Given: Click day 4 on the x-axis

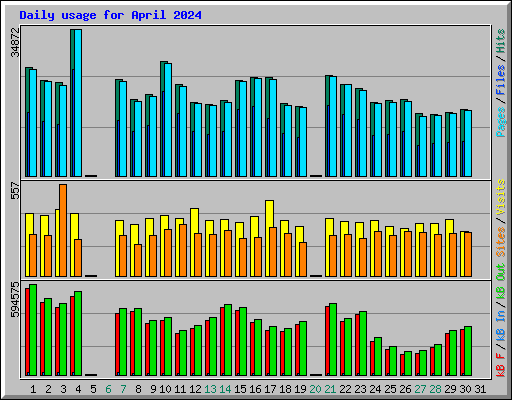Looking at the screenshot, I should point(78,389).
